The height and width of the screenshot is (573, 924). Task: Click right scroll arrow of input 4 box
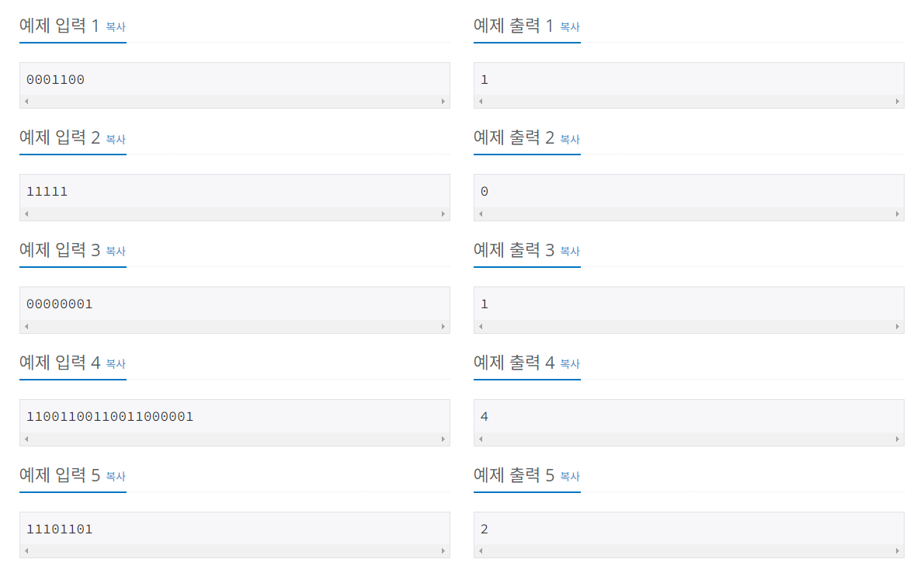click(x=443, y=439)
